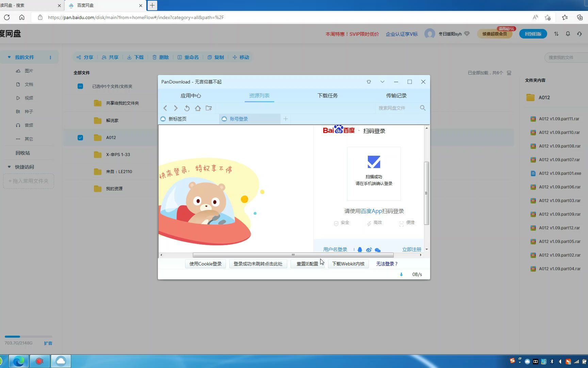The image size is (588, 368).
Task: Choose QQ login icon
Action: (x=360, y=250)
